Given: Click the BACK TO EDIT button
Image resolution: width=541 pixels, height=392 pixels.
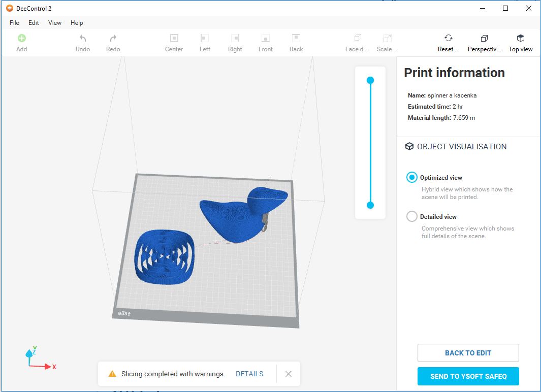Looking at the screenshot, I should 468,353.
